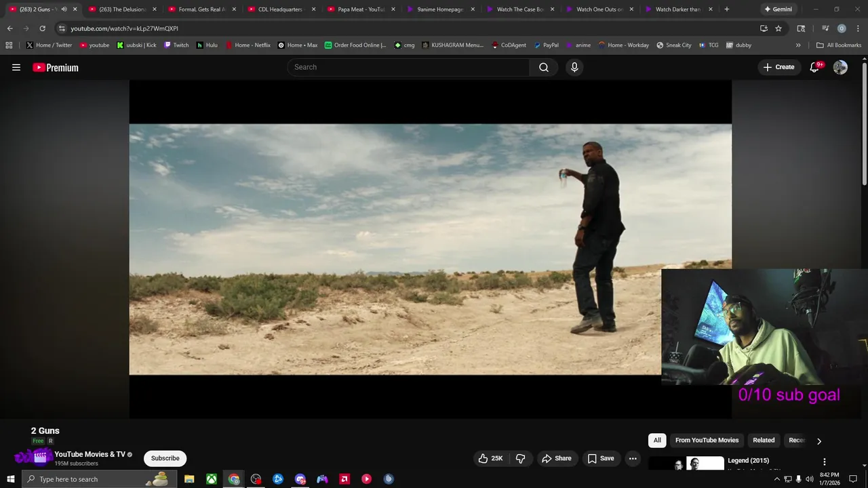Viewport: 868px width, 488px height.
Task: Open the Xbox app in the taskbar
Action: (x=212, y=479)
